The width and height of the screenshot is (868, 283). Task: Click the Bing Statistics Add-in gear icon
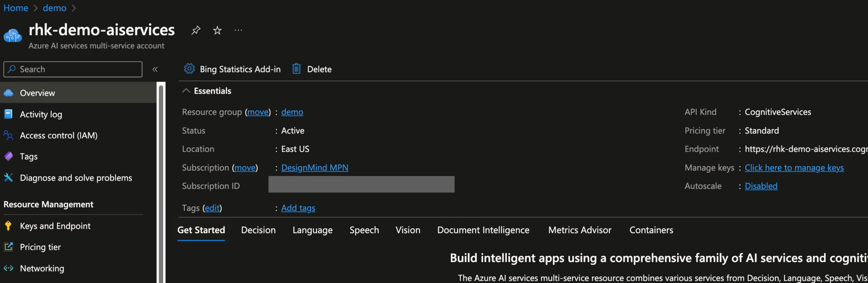point(189,69)
